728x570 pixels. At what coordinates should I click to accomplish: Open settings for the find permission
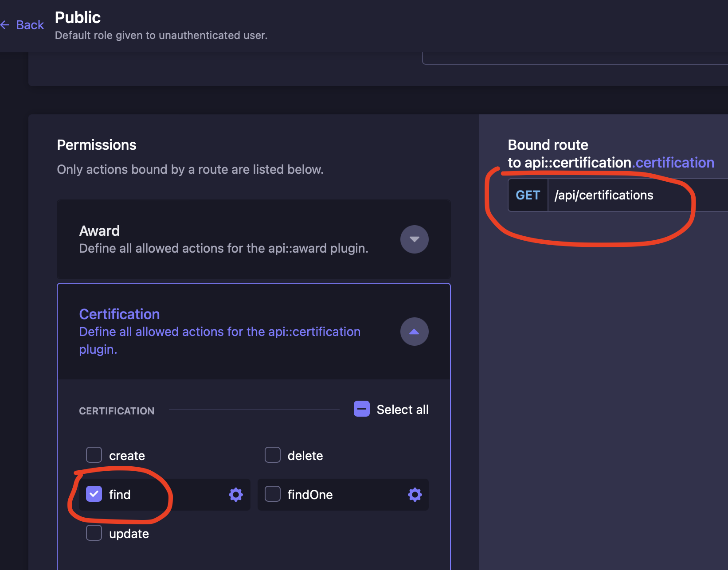[235, 495]
